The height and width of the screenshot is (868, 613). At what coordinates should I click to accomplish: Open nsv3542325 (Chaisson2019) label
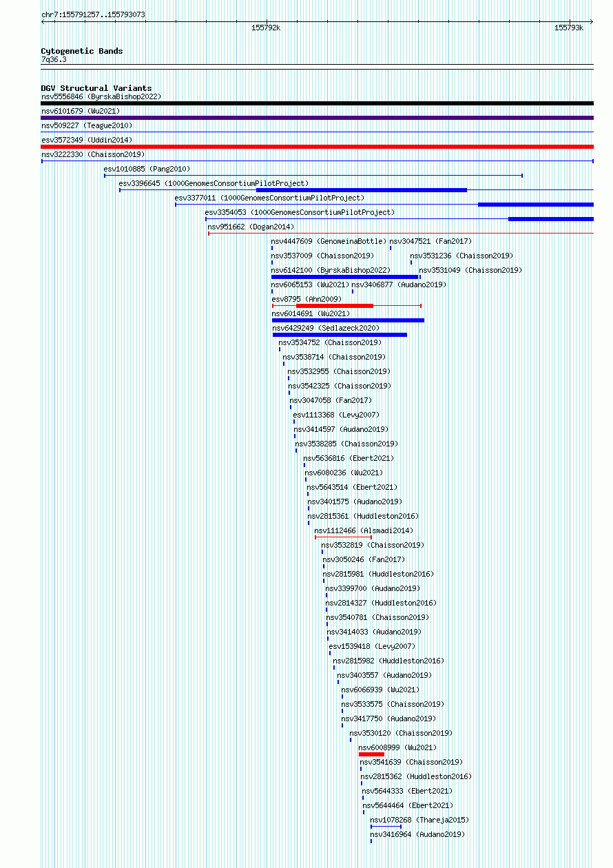click(340, 386)
